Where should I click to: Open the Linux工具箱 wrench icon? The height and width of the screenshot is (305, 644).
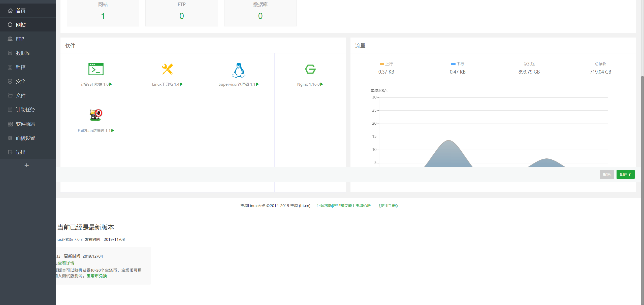click(167, 69)
